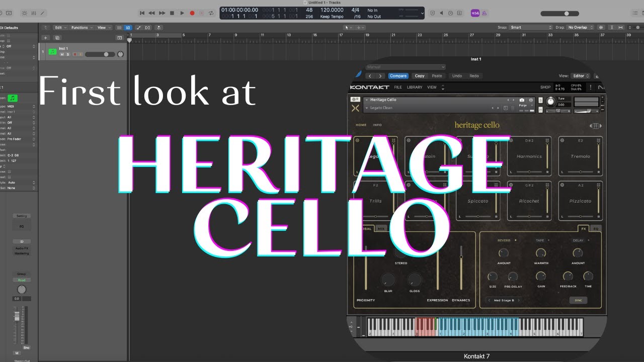Click the camera snapshot icon in Kontakt
This screenshot has width=644, height=362.
click(x=522, y=100)
